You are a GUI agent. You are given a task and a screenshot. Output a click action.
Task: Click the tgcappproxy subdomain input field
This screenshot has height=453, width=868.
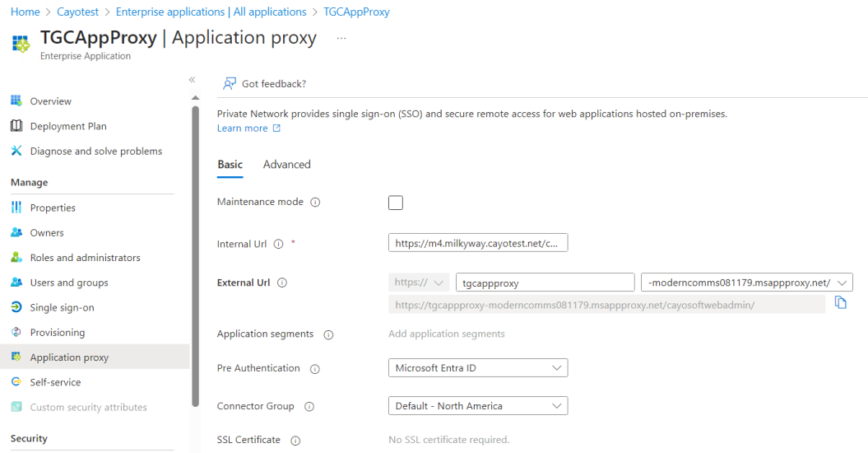[x=545, y=283]
